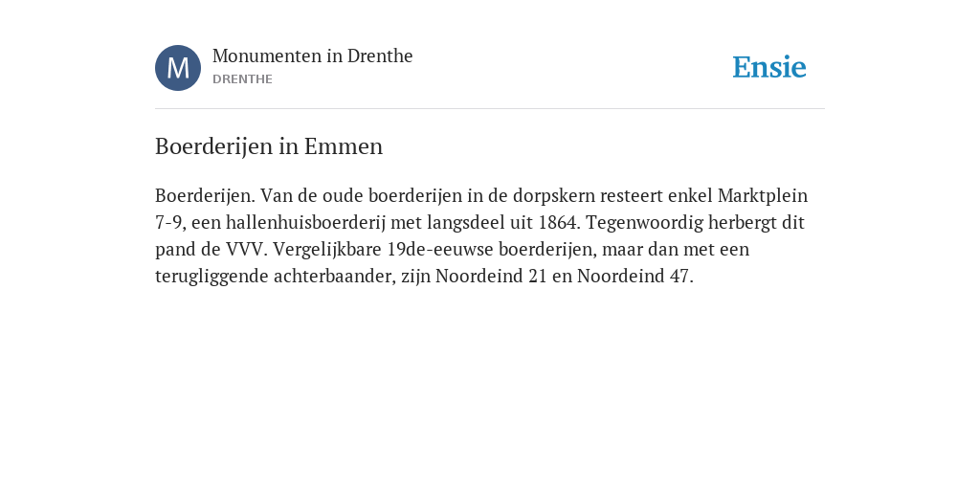Click the address Noordeind 47
980x490 pixels.
[635, 277]
